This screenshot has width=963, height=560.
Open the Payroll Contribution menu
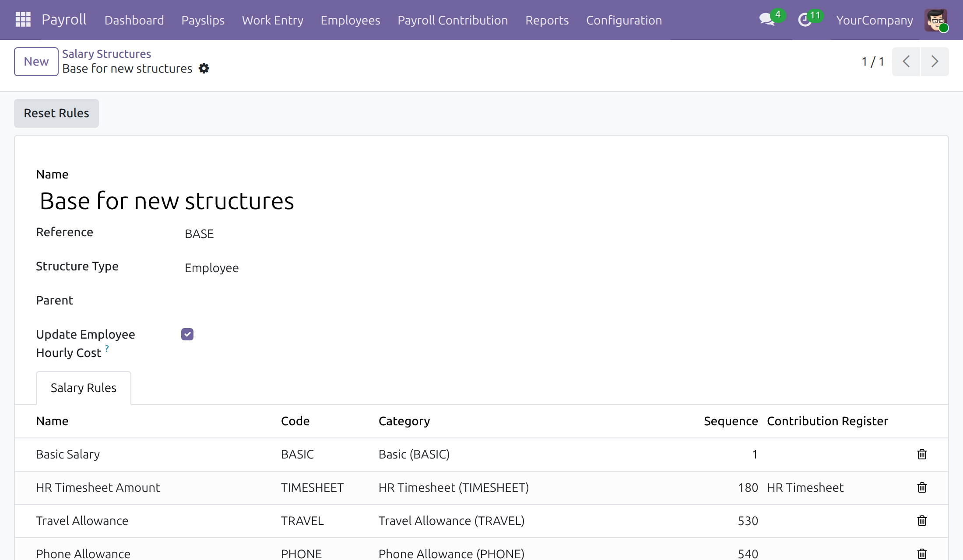[453, 20]
